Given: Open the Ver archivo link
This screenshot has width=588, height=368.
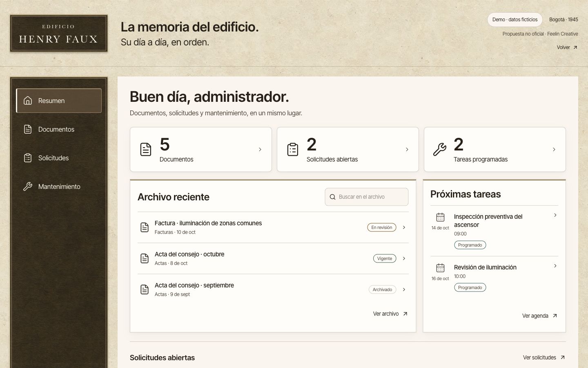Looking at the screenshot, I should 390,314.
